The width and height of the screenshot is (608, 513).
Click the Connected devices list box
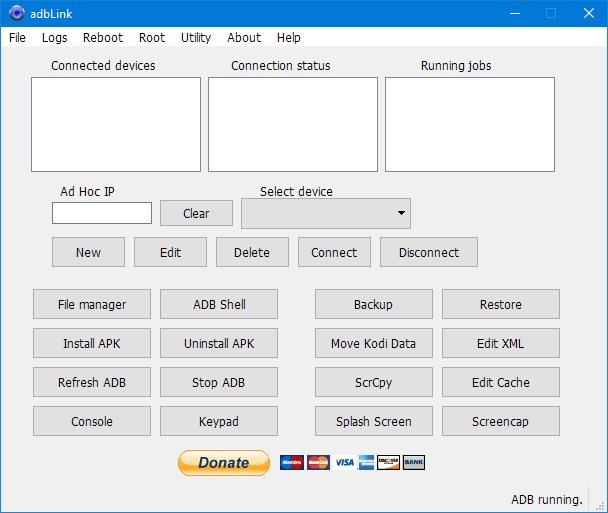click(x=116, y=125)
